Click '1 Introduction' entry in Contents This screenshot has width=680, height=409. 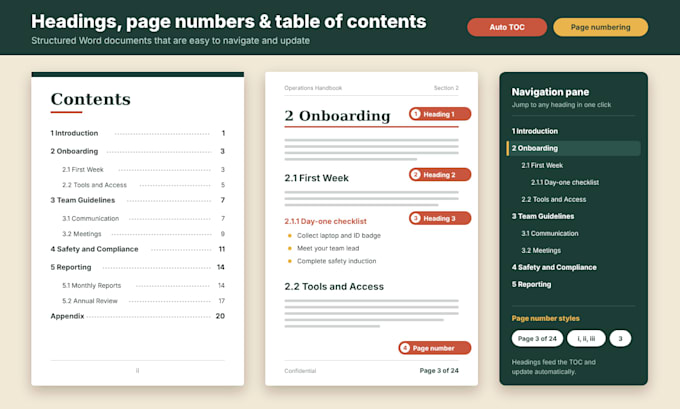(x=137, y=133)
